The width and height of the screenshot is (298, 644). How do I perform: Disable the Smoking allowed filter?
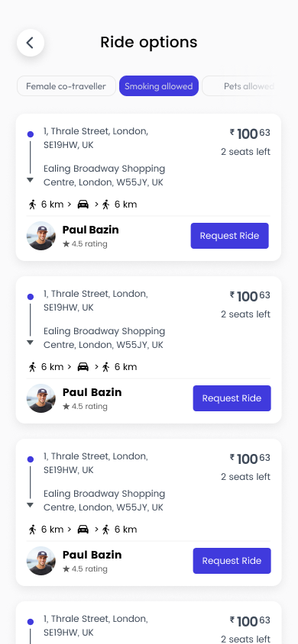(x=159, y=86)
